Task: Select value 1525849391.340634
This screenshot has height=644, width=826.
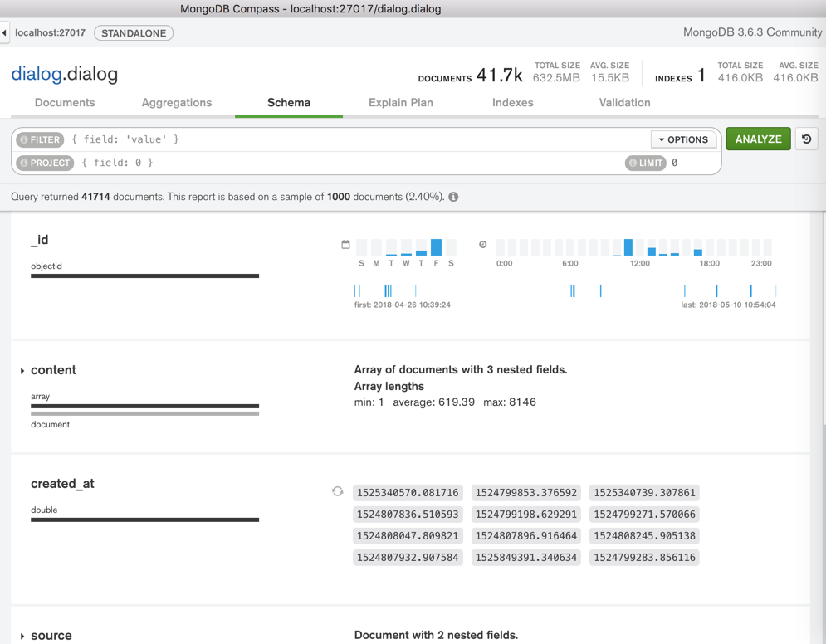Action: (x=526, y=558)
